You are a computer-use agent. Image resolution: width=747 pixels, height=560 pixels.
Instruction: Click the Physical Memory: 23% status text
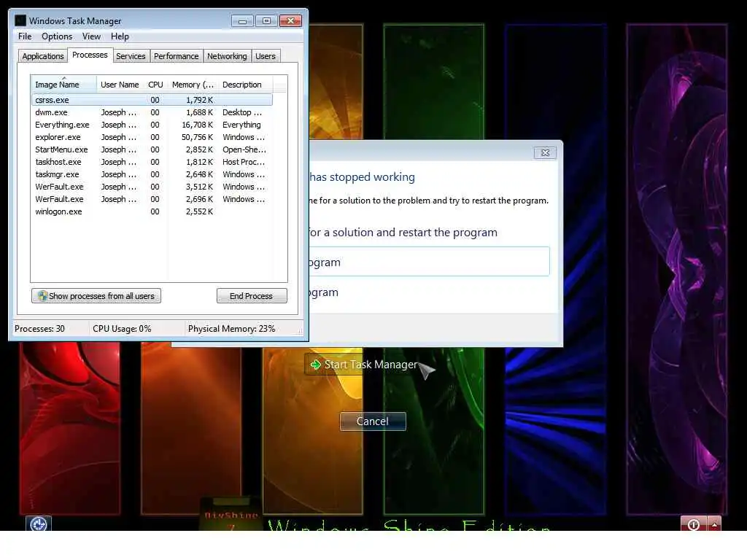tap(231, 329)
